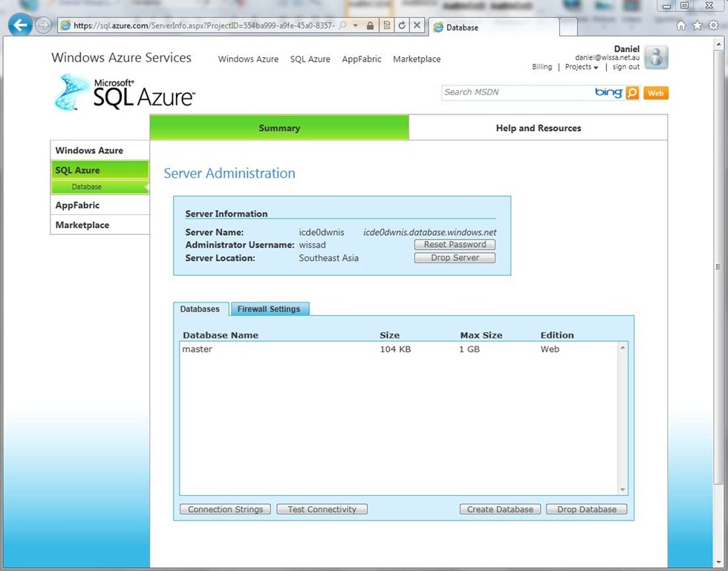Click the Drop Server button
This screenshot has height=571, width=728.
455,257
